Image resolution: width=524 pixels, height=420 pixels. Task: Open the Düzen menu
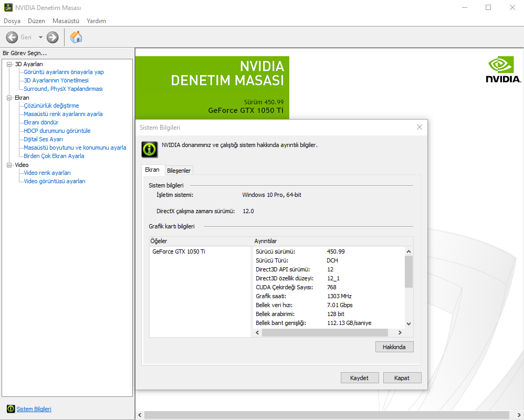[x=36, y=20]
